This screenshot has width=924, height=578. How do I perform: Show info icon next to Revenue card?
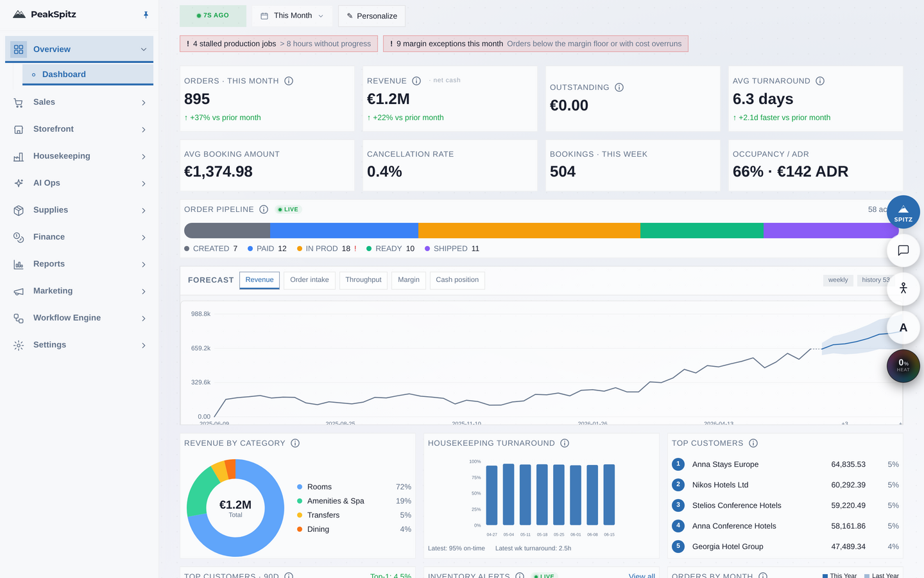coord(416,81)
